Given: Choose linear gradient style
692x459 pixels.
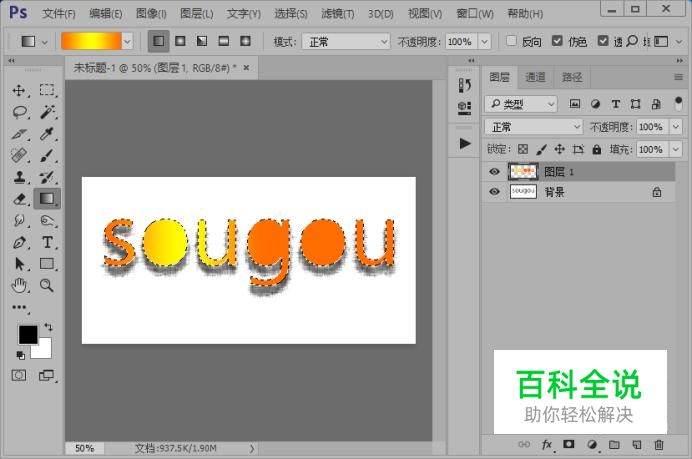Looking at the screenshot, I should 159,41.
